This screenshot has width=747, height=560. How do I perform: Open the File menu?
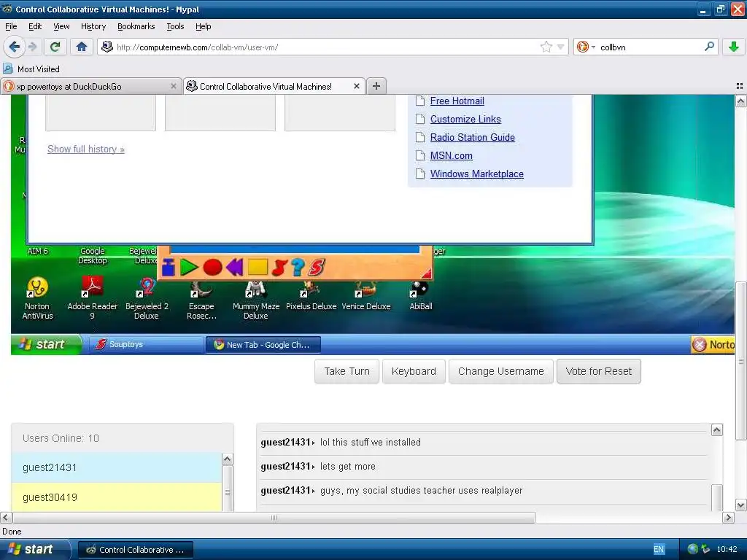tap(11, 26)
